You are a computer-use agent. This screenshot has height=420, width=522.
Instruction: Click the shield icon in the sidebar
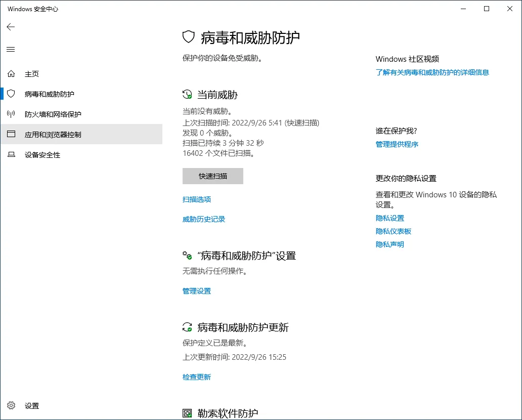point(11,94)
